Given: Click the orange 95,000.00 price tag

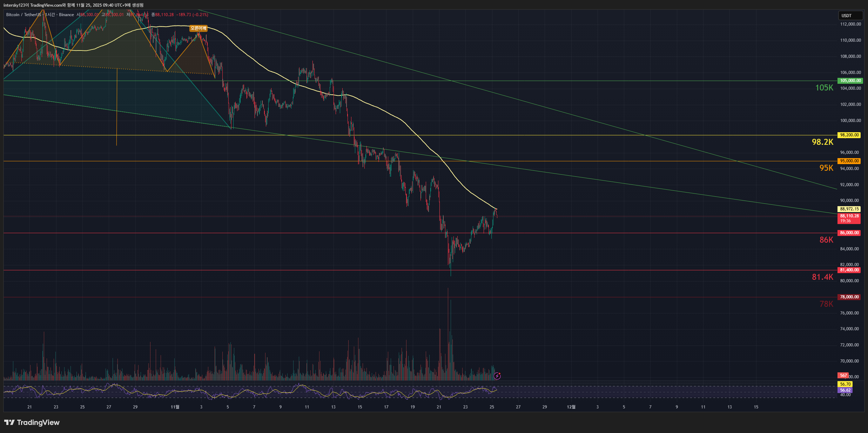Looking at the screenshot, I should click(849, 161).
